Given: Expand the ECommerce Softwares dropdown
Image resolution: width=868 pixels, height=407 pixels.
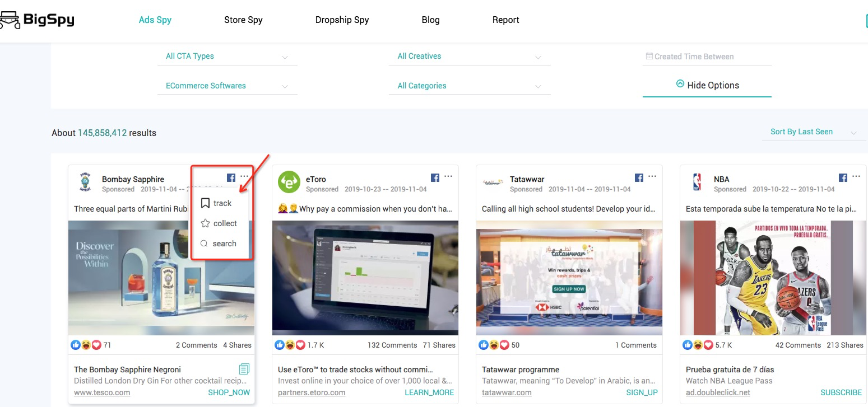Looking at the screenshot, I should (x=228, y=86).
